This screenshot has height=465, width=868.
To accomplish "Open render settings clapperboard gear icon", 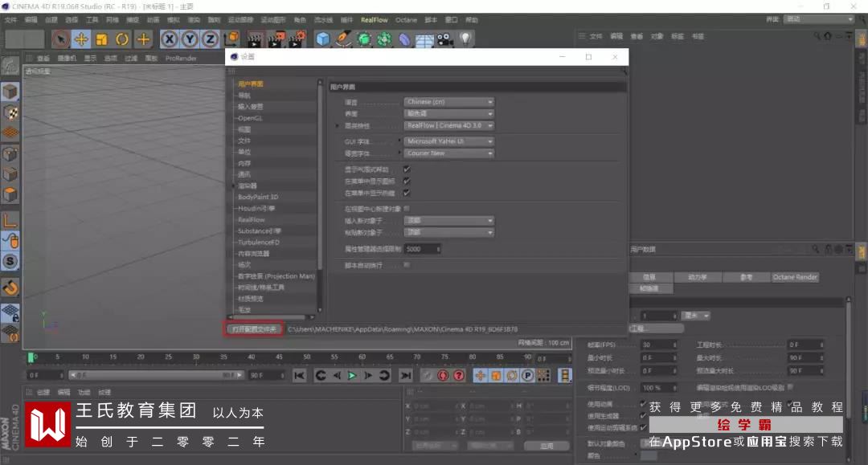I will [297, 39].
